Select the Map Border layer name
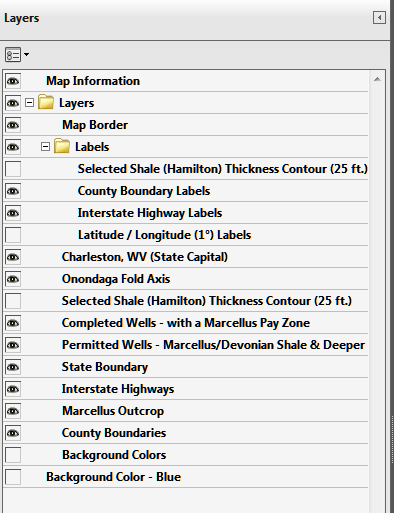Screen dimensions: 394x516 pos(95,125)
